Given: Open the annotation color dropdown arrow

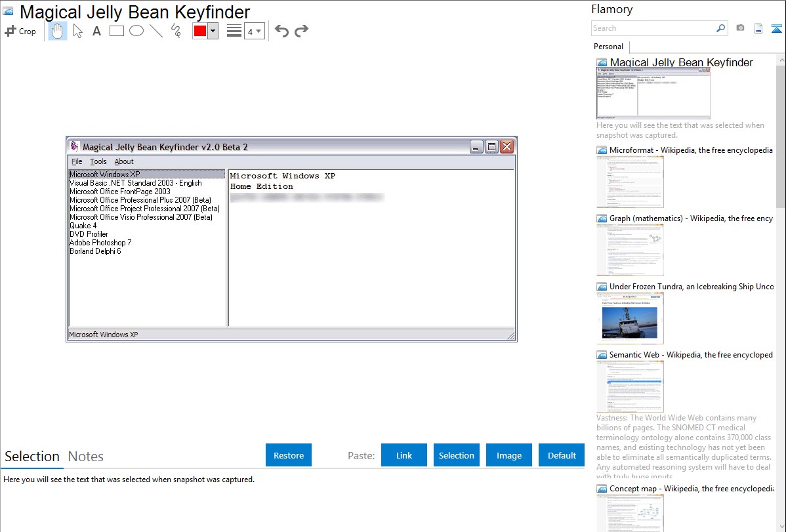Looking at the screenshot, I should coord(213,31).
